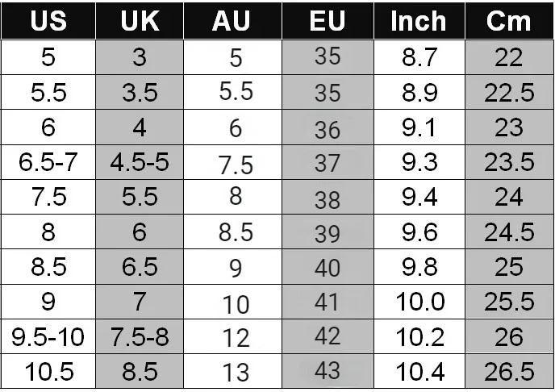Click the 10.0 inch cell

pyautogui.click(x=419, y=302)
